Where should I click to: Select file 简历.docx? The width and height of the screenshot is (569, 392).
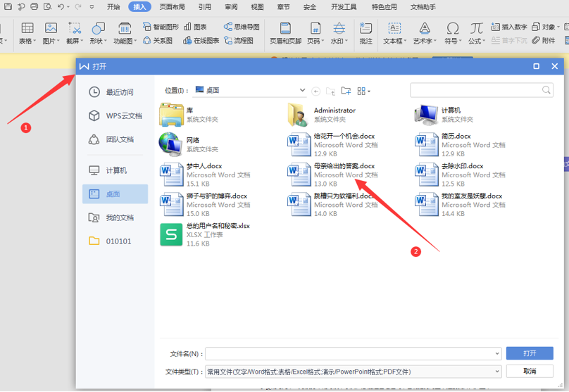click(460, 145)
